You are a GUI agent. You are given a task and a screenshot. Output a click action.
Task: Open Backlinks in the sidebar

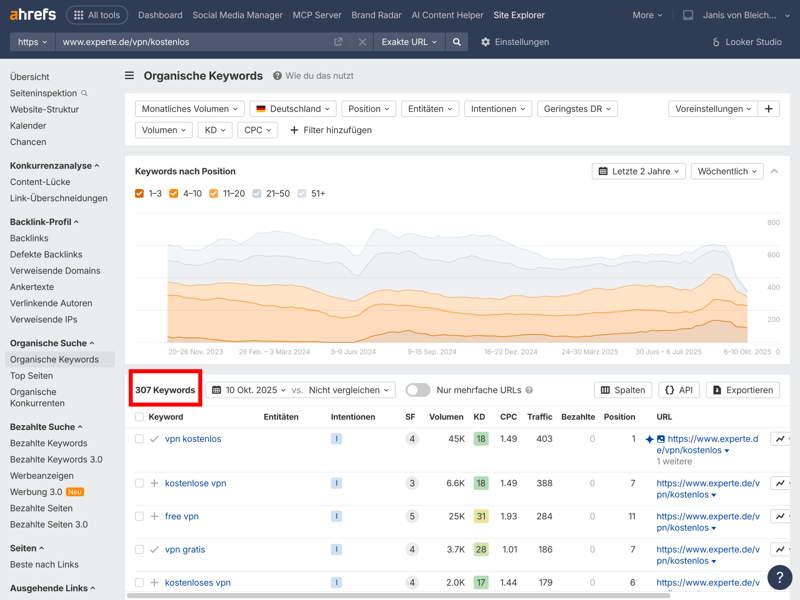(29, 238)
